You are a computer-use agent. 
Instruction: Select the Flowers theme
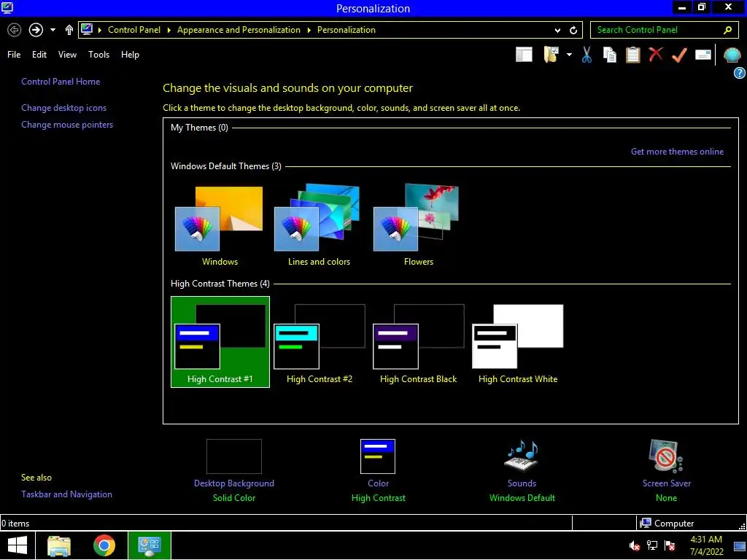(x=418, y=226)
